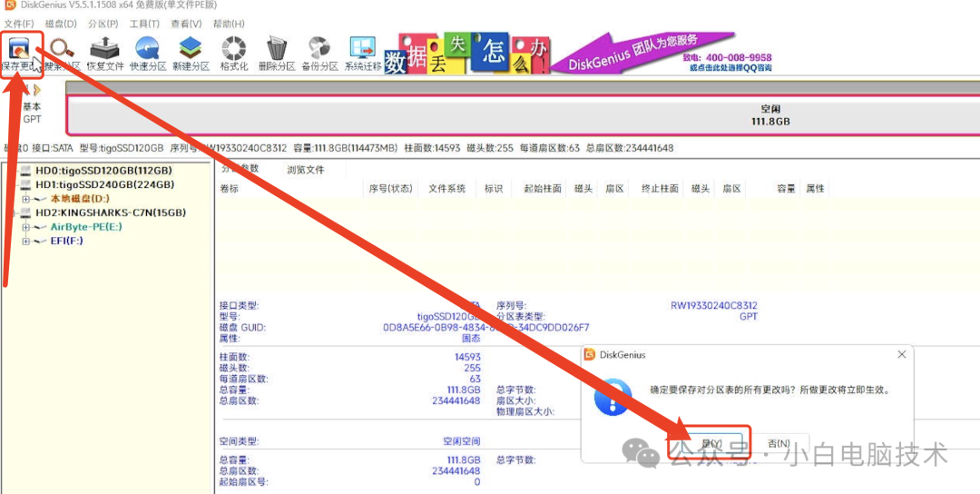The width and height of the screenshot is (980, 494).
Task: Run System Migration (系统迁移)
Action: click(x=362, y=54)
